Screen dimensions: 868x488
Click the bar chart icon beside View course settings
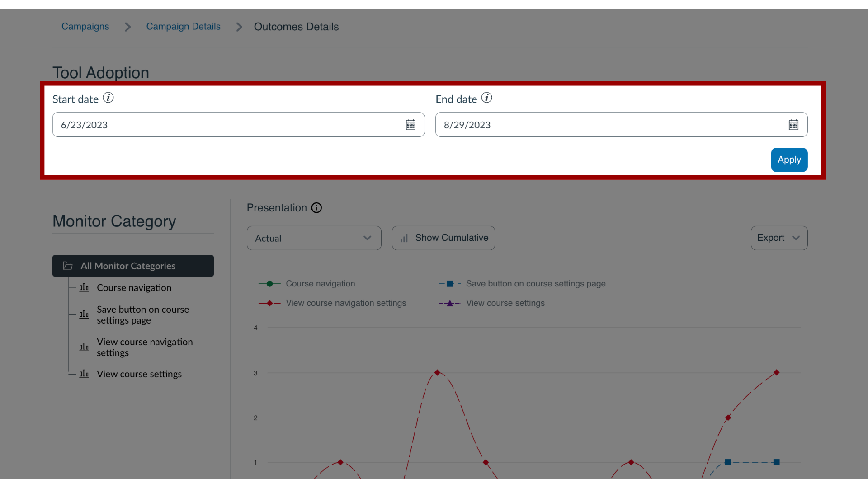pos(84,374)
